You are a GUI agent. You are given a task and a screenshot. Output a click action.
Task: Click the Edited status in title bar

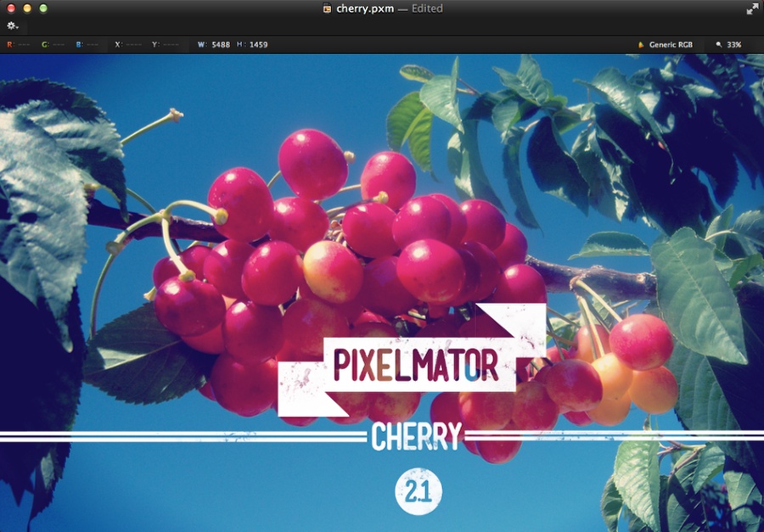[x=427, y=8]
